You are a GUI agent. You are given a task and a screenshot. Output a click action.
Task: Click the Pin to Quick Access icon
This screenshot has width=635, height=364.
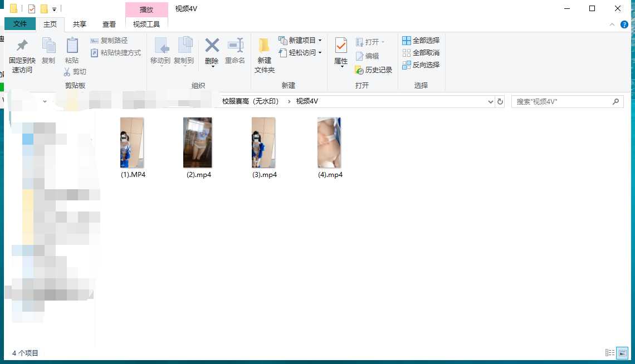(x=22, y=45)
